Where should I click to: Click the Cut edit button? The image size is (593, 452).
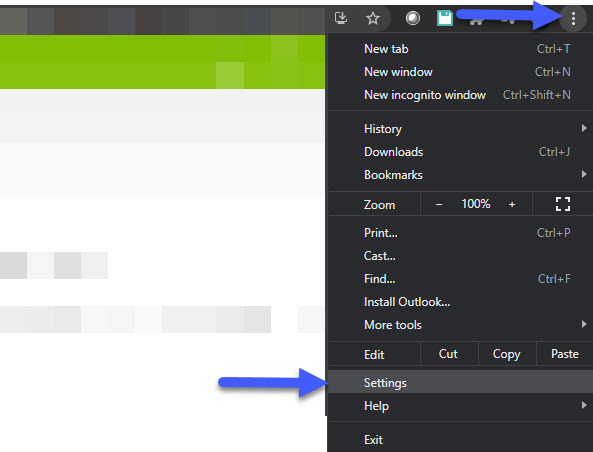coord(449,354)
